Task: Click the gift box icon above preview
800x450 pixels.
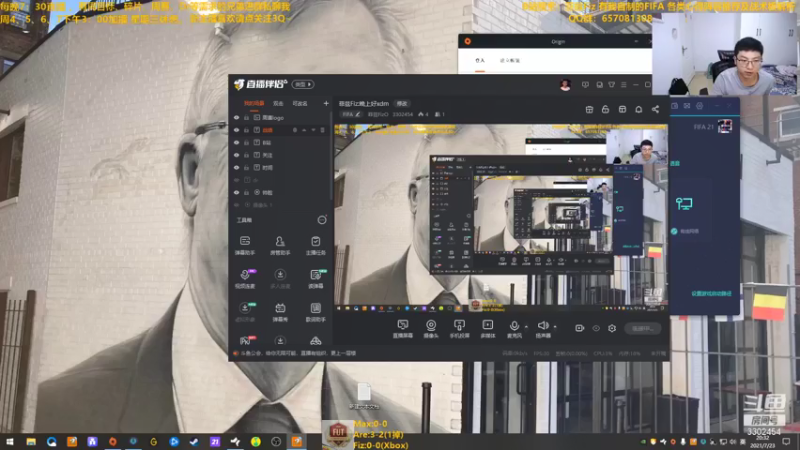Action: (589, 109)
